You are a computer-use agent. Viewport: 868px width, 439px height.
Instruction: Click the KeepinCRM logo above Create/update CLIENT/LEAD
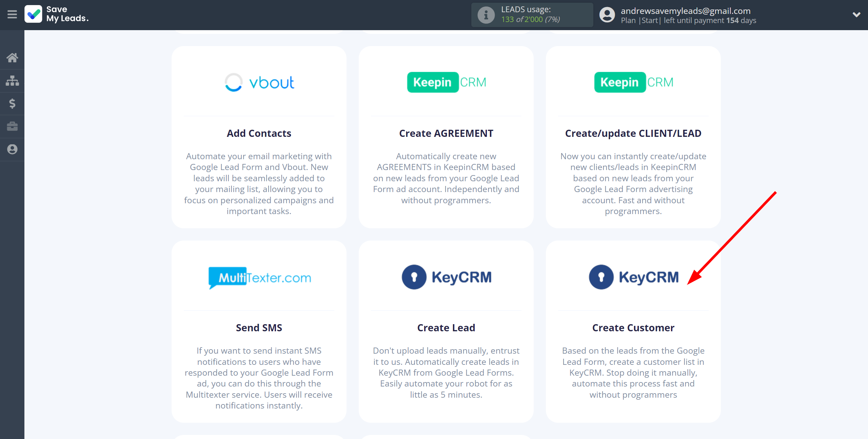click(x=634, y=82)
